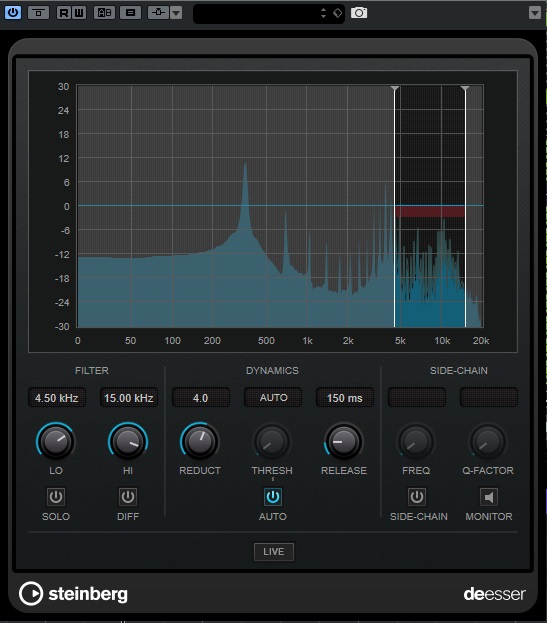Click the 4.0 reduction value field
Screen dimensions: 547x623
[x=201, y=398]
